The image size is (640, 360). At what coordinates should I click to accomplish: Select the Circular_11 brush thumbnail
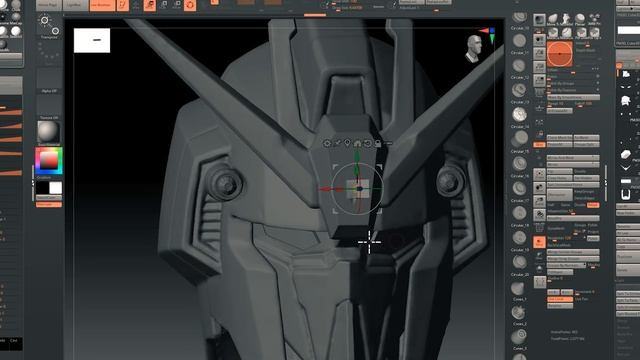520,40
